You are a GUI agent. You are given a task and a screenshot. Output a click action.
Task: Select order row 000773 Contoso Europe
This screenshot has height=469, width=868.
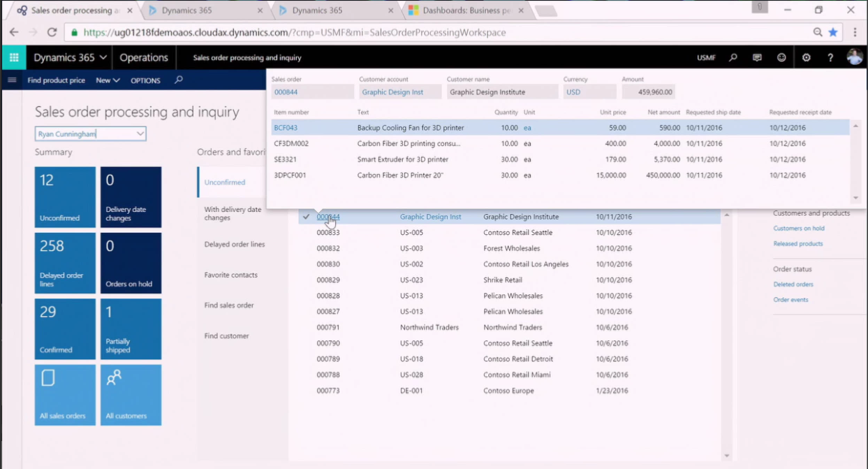click(510, 391)
